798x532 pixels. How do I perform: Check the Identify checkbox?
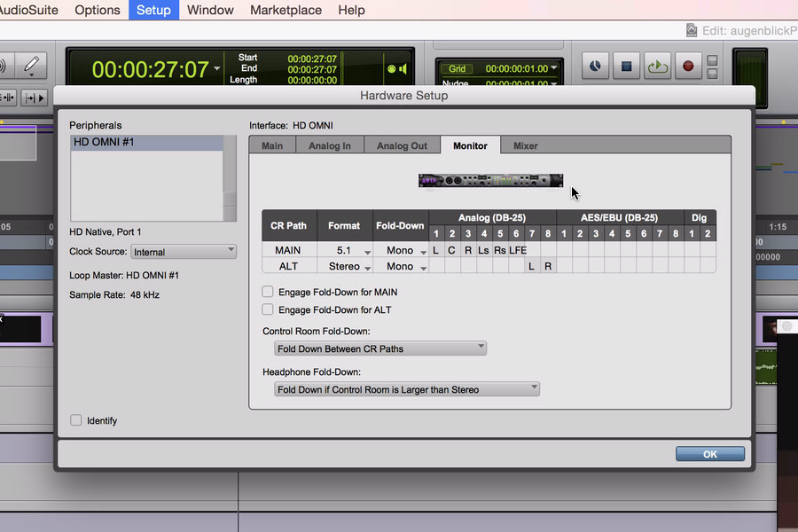(x=76, y=420)
